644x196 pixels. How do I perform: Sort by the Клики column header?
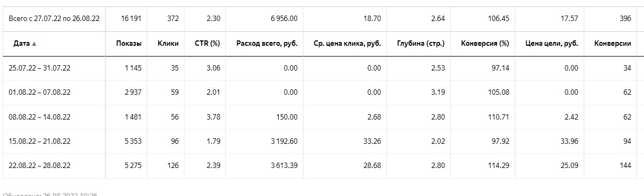(x=168, y=44)
